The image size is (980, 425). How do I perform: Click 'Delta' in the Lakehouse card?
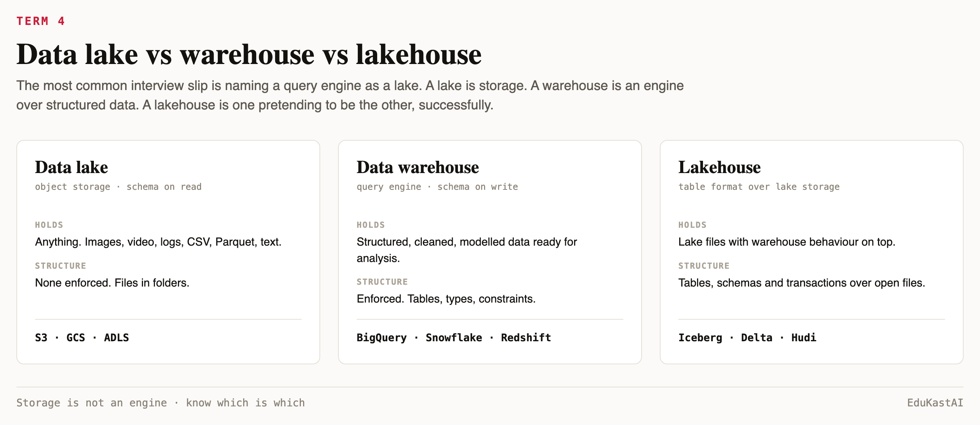(x=757, y=338)
